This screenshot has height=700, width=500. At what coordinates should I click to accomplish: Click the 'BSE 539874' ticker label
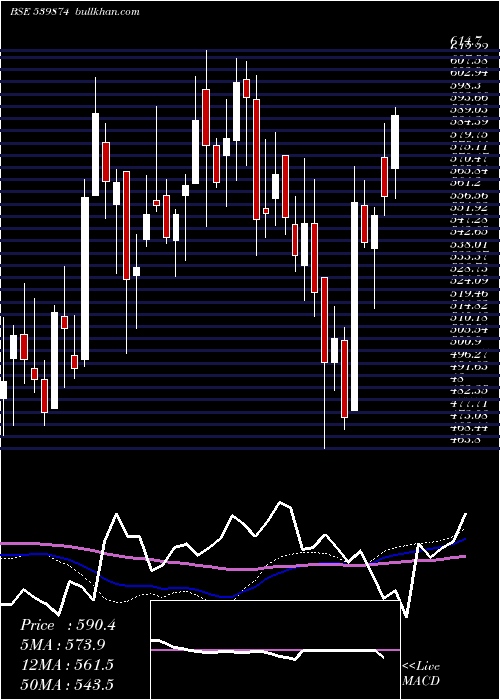[x=39, y=12]
